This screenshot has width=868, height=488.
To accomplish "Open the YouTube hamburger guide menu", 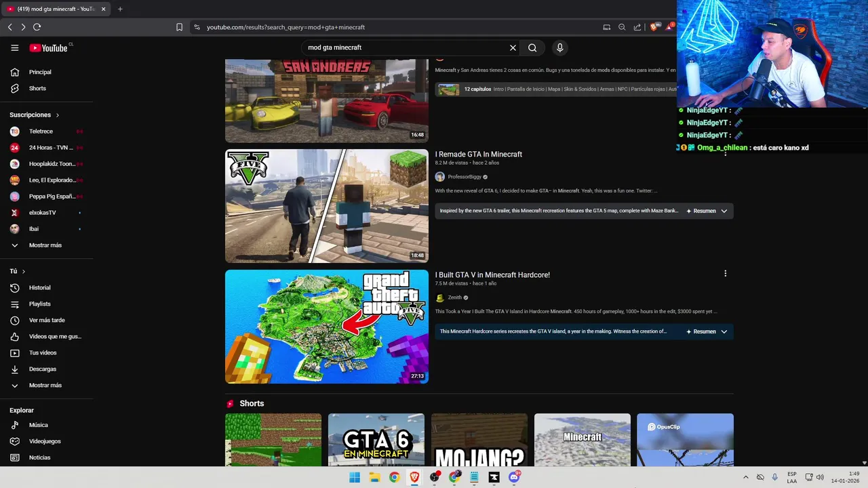I will point(14,47).
